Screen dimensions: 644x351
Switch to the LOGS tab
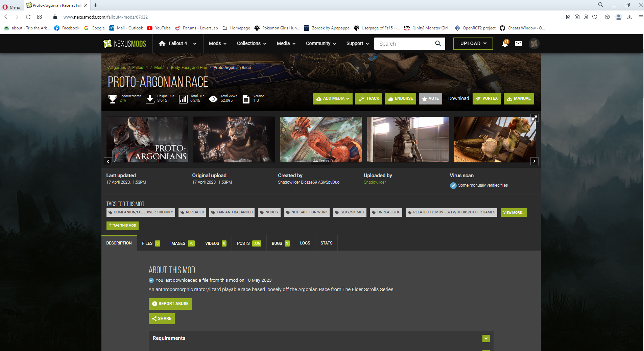point(305,243)
